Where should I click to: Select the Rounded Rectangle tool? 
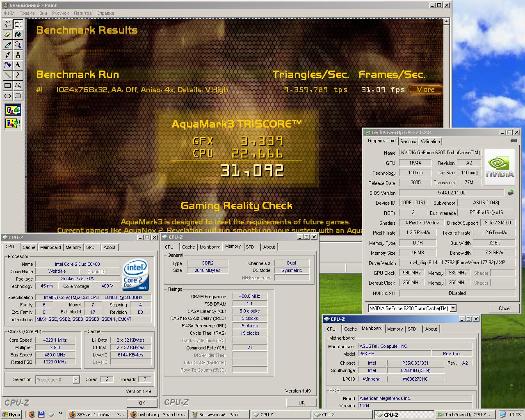pos(18,96)
